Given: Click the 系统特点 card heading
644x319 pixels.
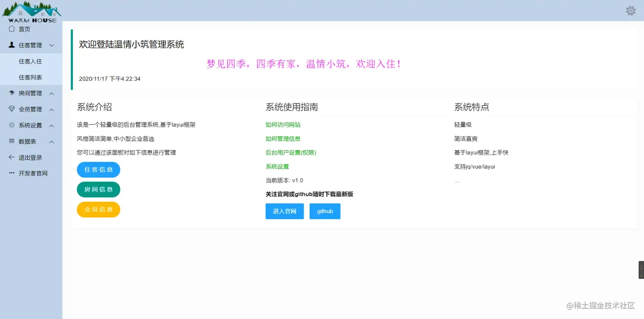Looking at the screenshot, I should (x=472, y=107).
